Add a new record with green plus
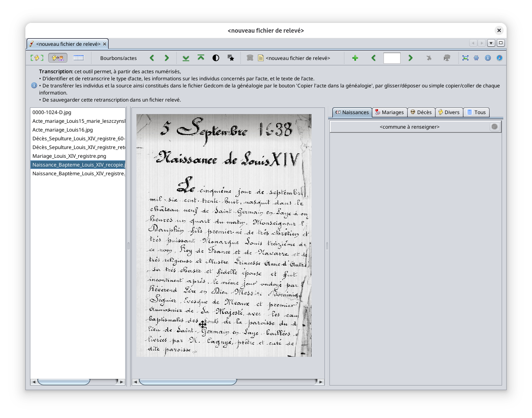 coord(355,58)
